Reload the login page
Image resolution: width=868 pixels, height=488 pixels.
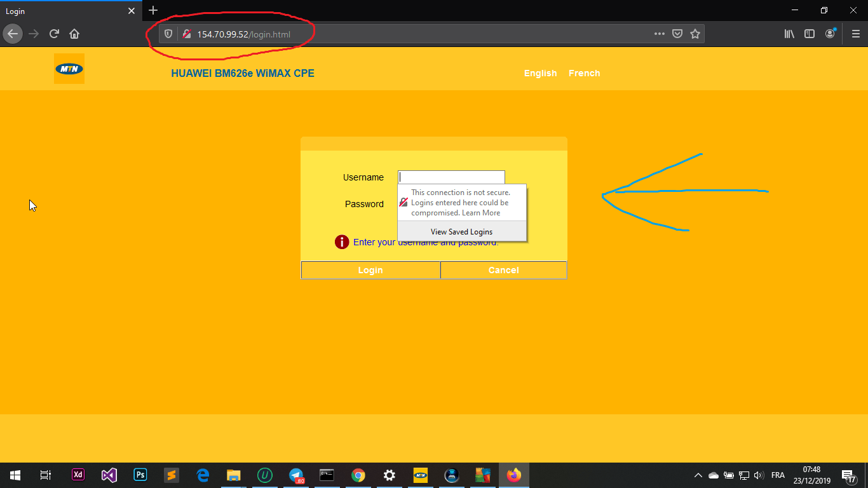click(x=55, y=34)
